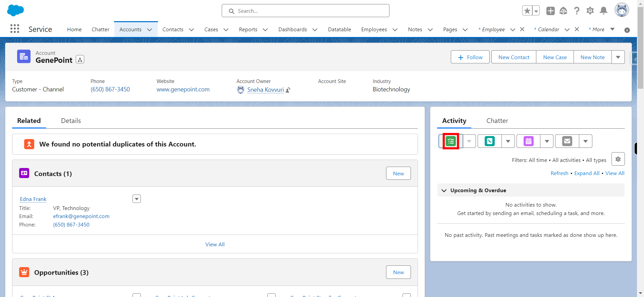Click the Email envelope icon
The width and height of the screenshot is (644, 297).
point(567,141)
